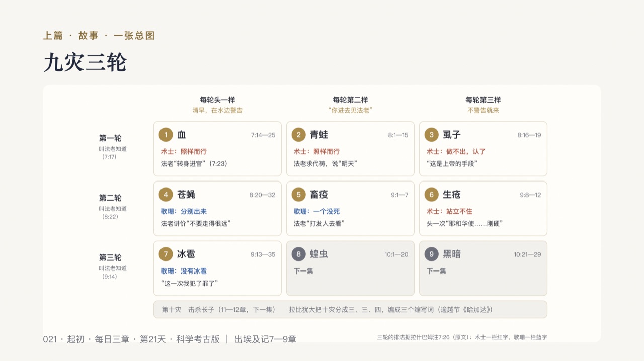Image resolution: width=644 pixels, height=361 pixels.
Task: Click subtitle “你进去见法老”
Action: [350, 110]
